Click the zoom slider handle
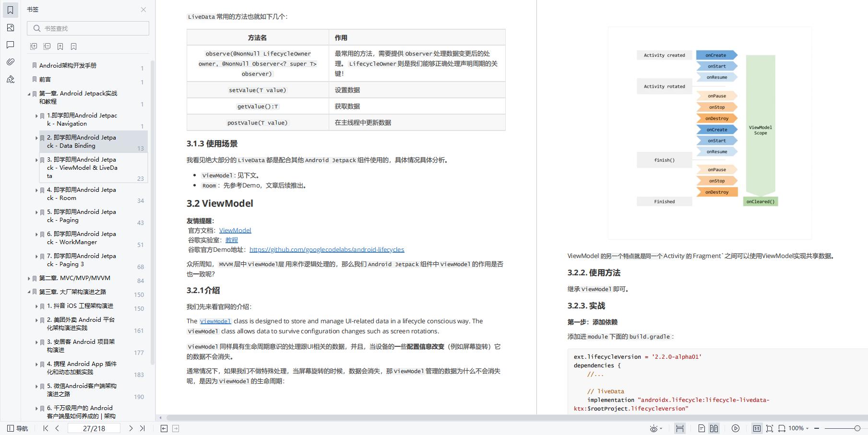 (x=857, y=428)
